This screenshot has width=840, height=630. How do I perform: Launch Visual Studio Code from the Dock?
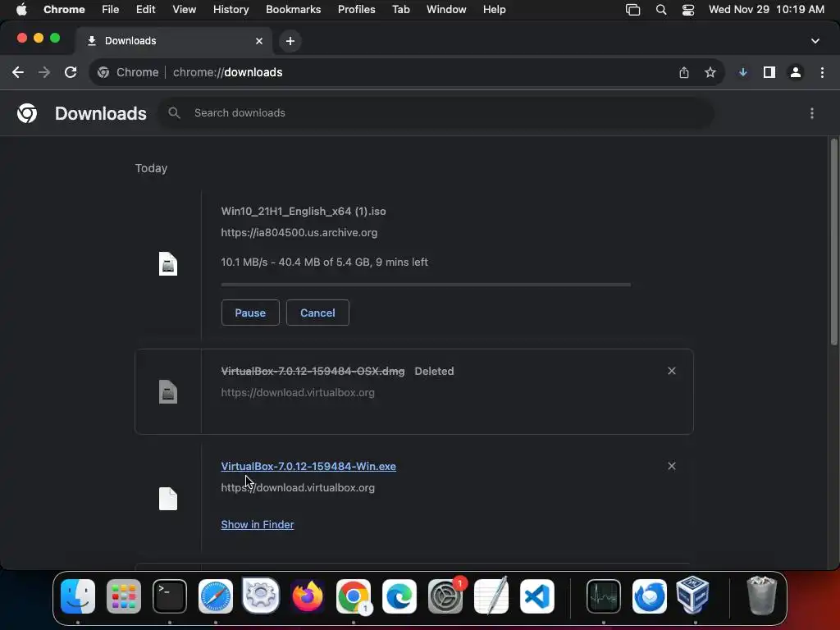coord(536,596)
